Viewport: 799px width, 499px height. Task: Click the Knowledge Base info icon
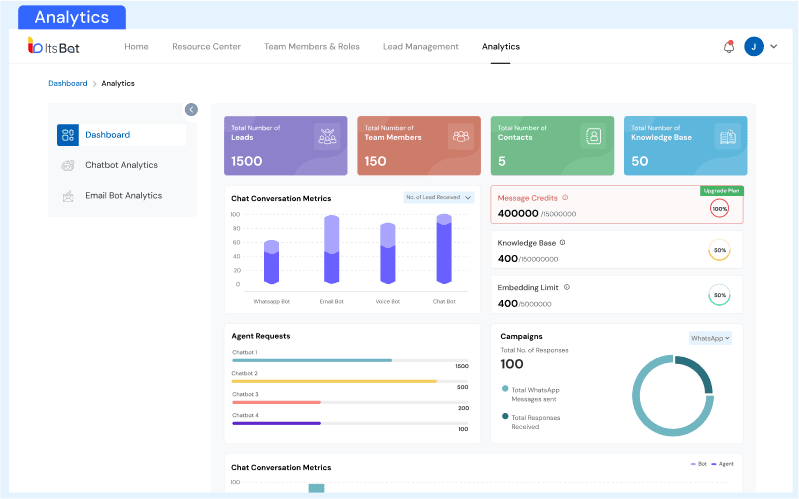tap(563, 243)
